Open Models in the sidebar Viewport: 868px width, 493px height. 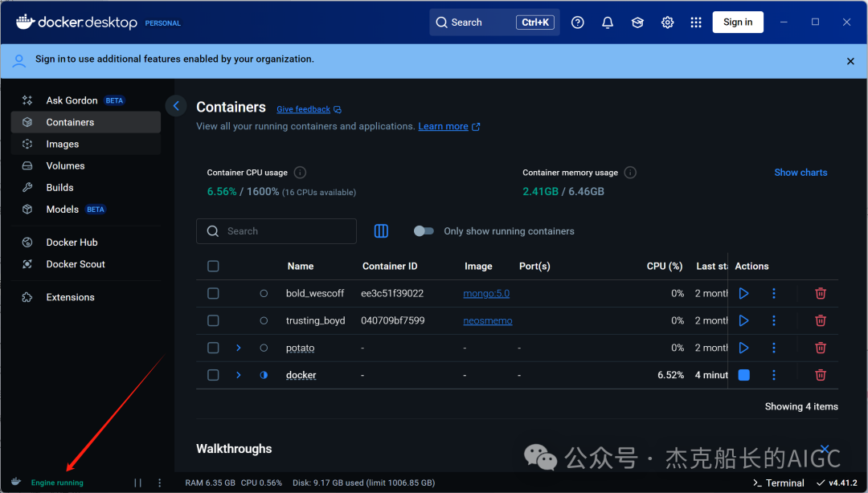[x=86, y=209]
